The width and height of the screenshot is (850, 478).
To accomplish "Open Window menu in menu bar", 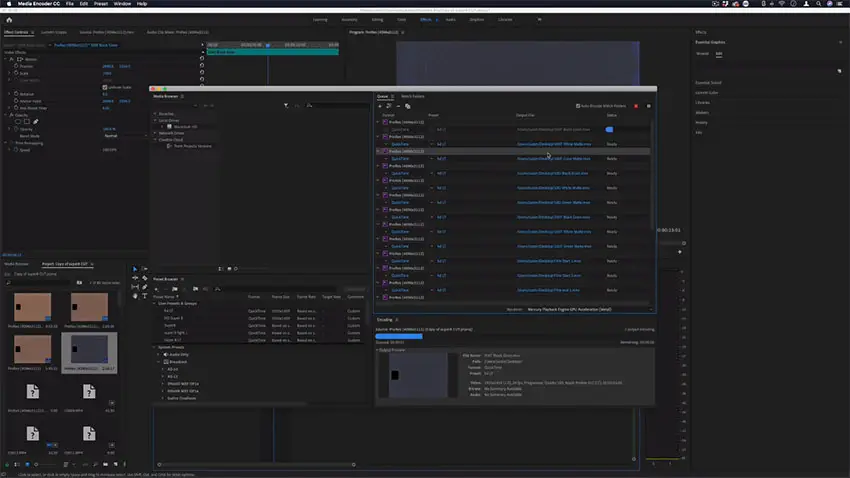I will (x=122, y=4).
